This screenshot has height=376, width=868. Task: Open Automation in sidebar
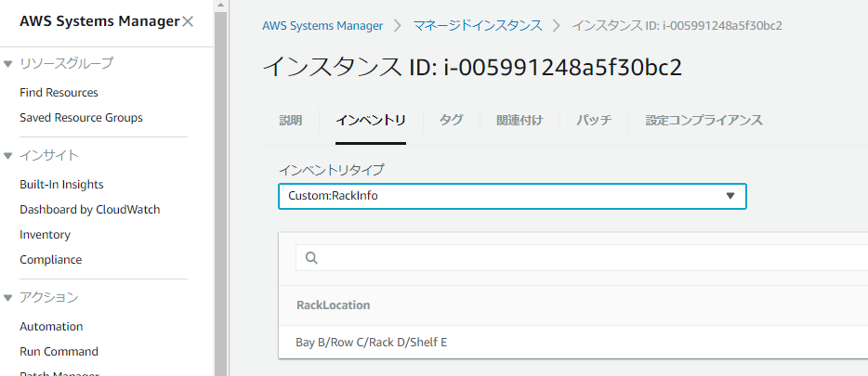click(x=51, y=326)
